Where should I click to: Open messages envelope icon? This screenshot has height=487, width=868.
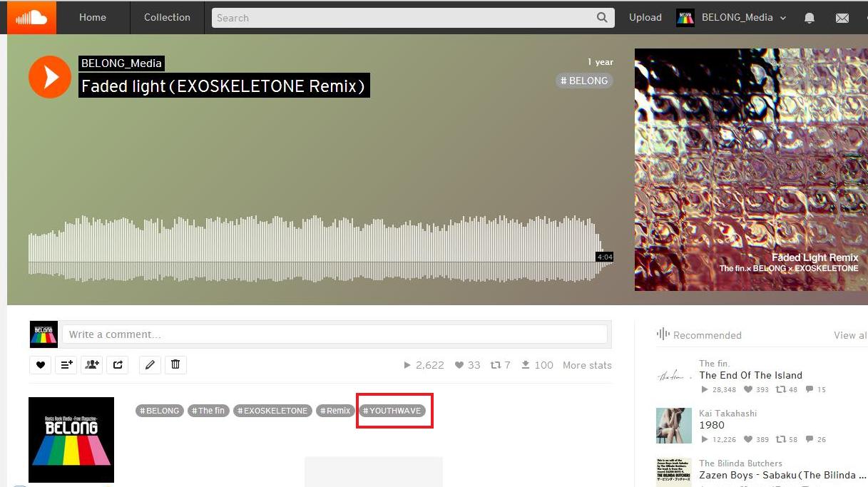point(842,18)
